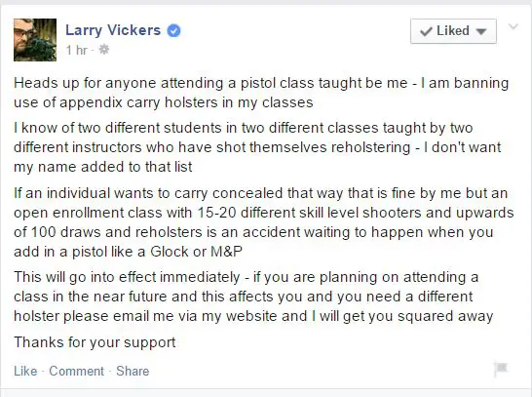Open post options chevron in top corner
Image resolution: width=532 pixels, height=397 pixels.
click(513, 26)
